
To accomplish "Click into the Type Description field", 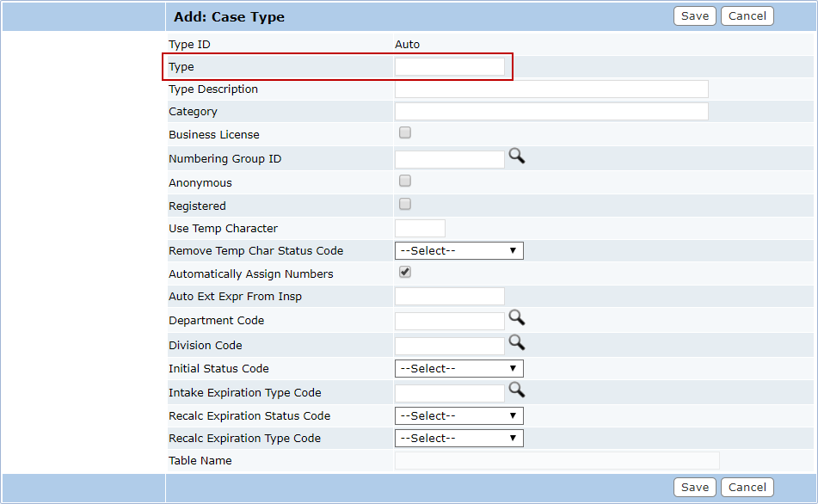I will point(550,89).
